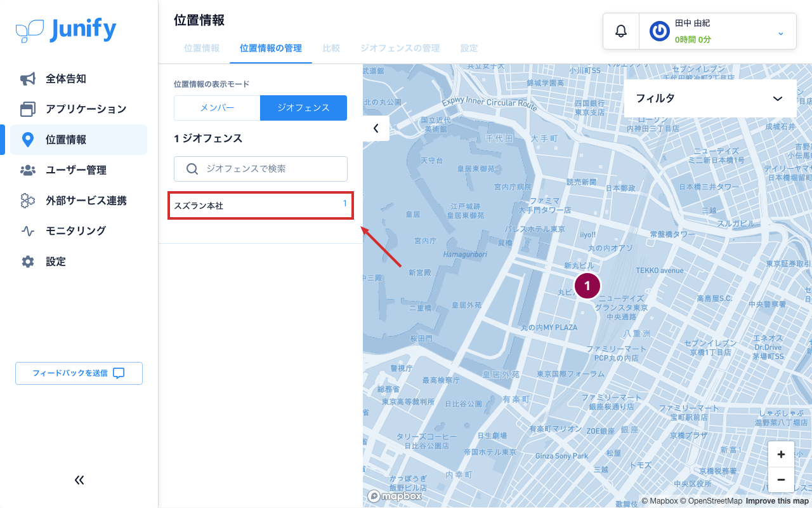Click the モニタリング pulse icon
This screenshot has width=812, height=508.
click(x=28, y=231)
